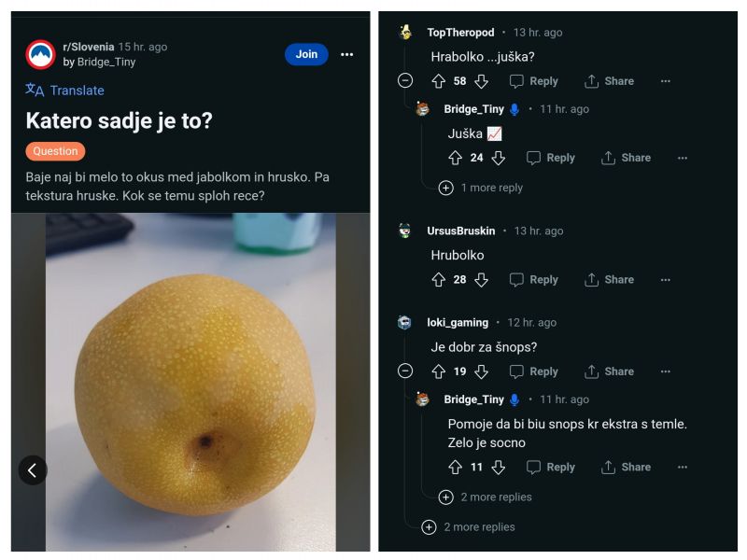Share TopTheropod's comment
Screen dimensions: 747x560
click(609, 81)
